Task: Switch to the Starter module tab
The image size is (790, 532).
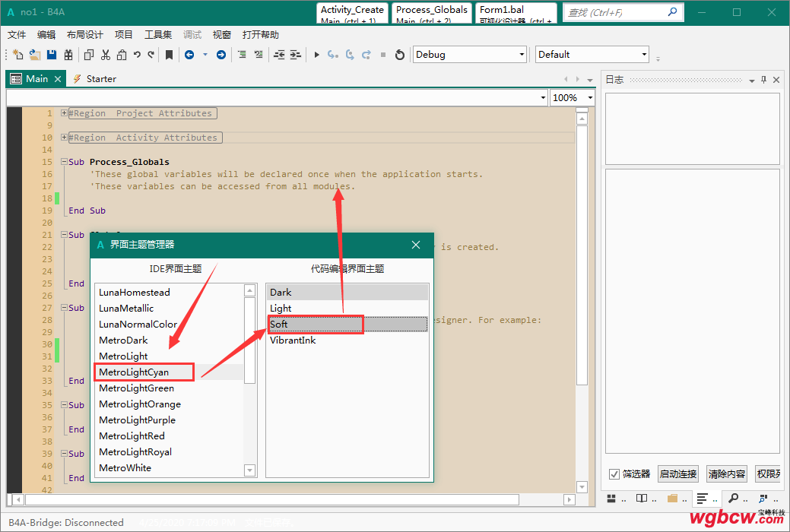Action: click(x=95, y=78)
